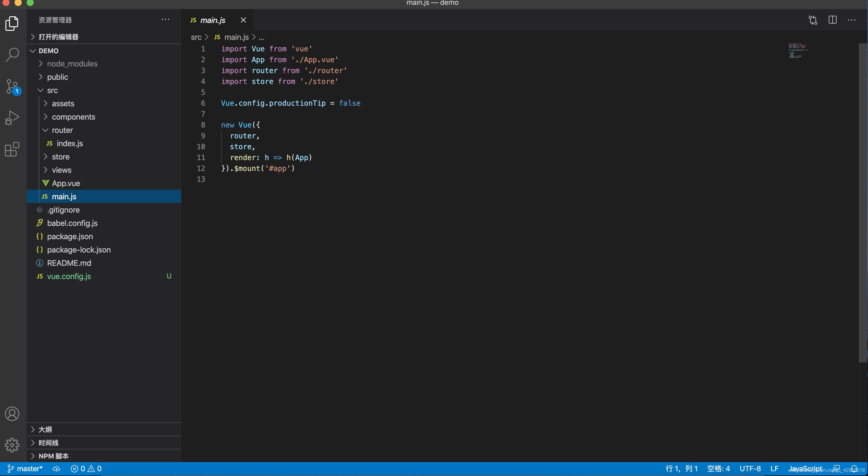Expand the views folder

pos(104,170)
